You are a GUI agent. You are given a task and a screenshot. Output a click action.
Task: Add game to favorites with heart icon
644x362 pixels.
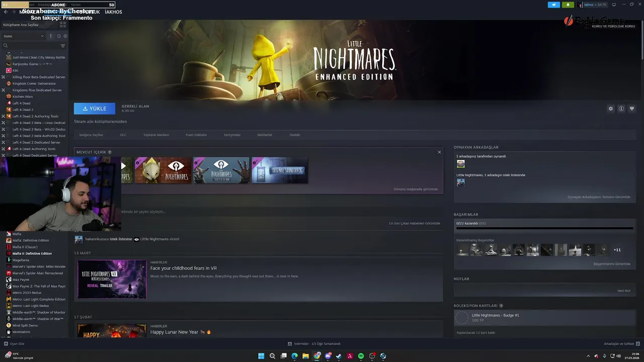click(632, 109)
